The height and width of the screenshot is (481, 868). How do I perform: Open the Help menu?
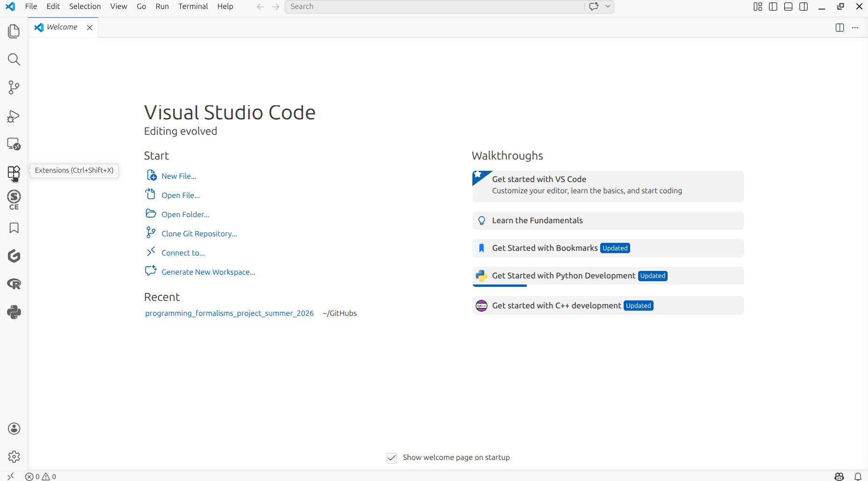point(225,7)
